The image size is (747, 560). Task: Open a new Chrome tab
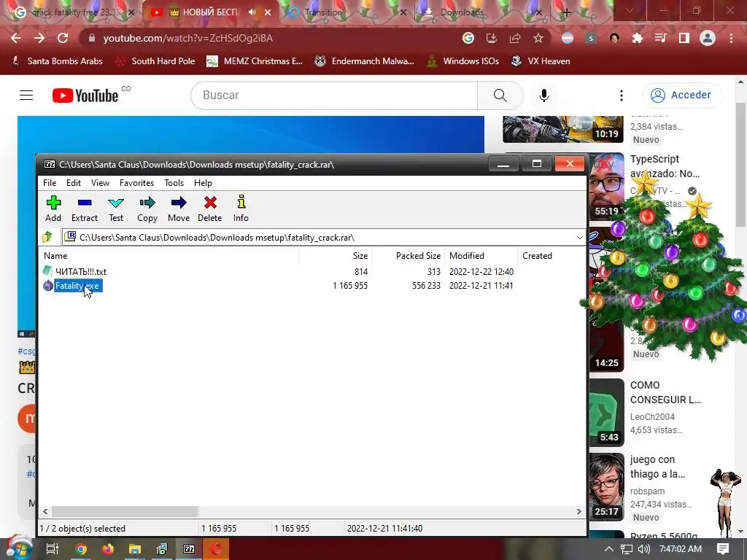click(566, 12)
